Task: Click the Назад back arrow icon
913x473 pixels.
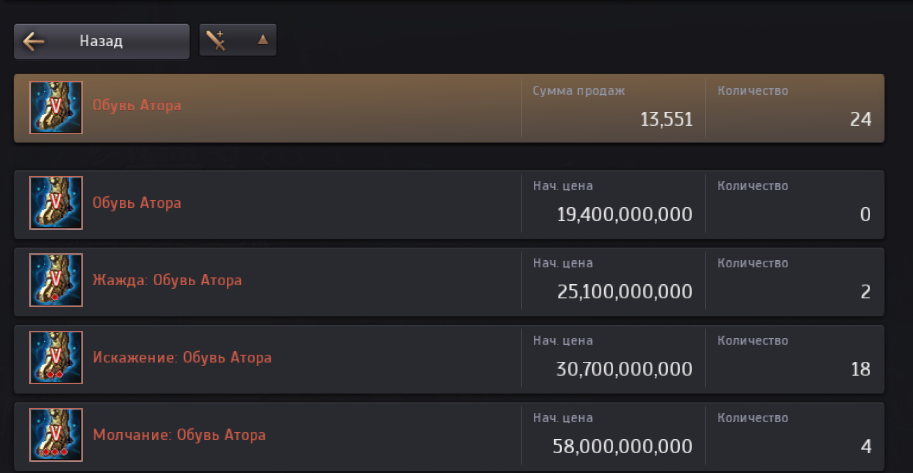Action: (33, 41)
